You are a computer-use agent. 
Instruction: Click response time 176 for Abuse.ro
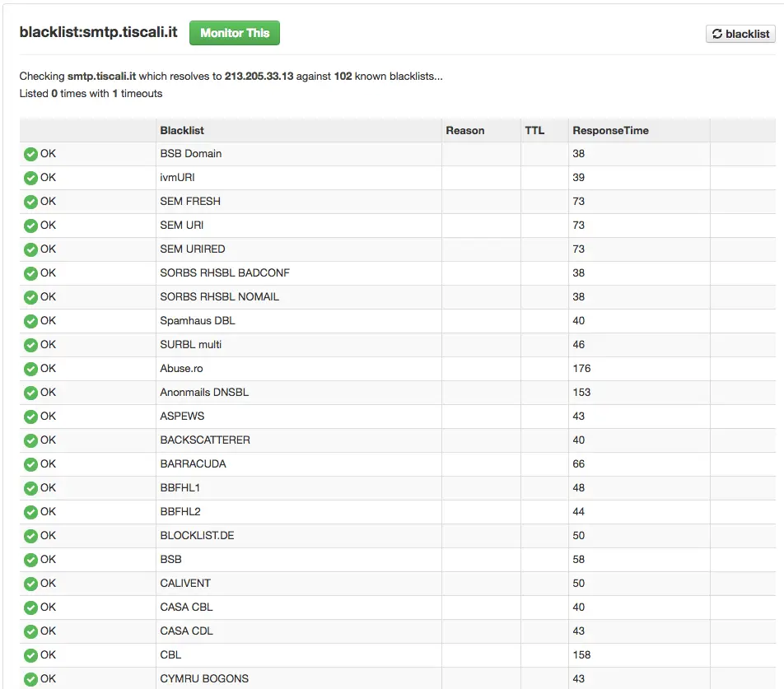click(x=581, y=368)
